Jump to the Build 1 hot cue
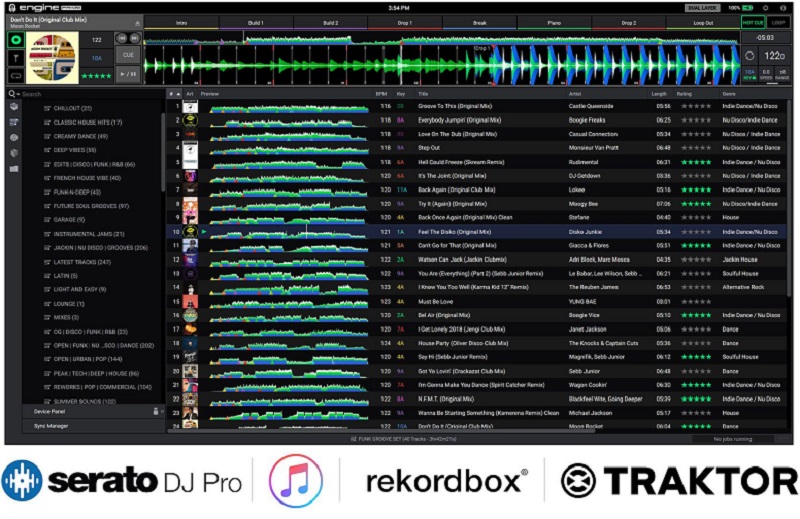800x519 pixels. pyautogui.click(x=256, y=23)
